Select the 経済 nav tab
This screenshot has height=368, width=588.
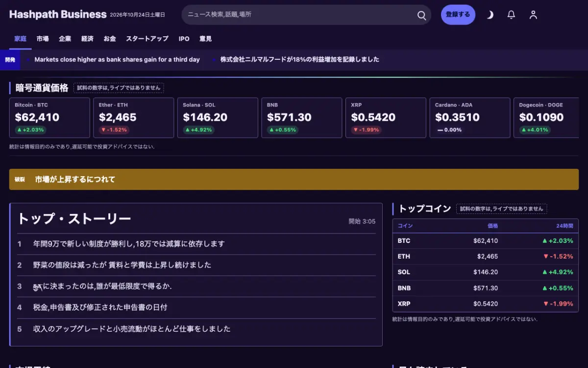[87, 39]
